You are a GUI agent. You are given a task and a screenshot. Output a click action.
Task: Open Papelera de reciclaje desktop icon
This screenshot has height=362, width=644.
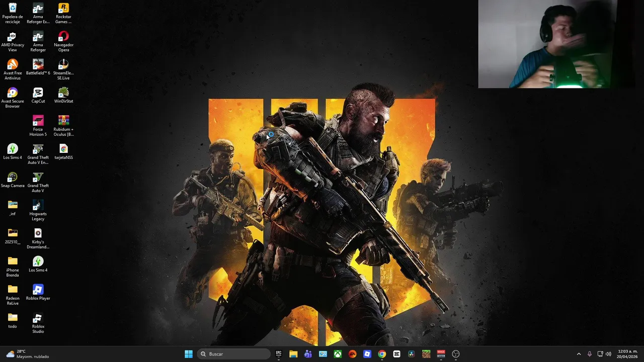[13, 13]
